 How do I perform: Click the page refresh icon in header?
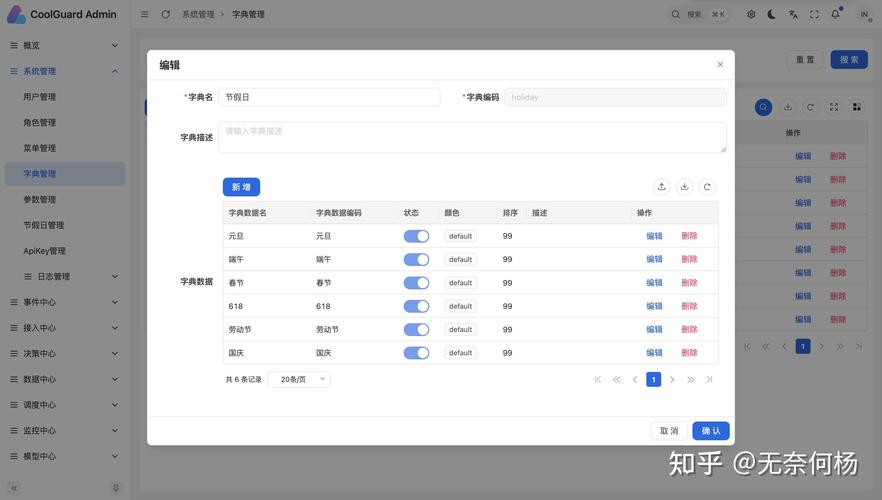click(165, 14)
